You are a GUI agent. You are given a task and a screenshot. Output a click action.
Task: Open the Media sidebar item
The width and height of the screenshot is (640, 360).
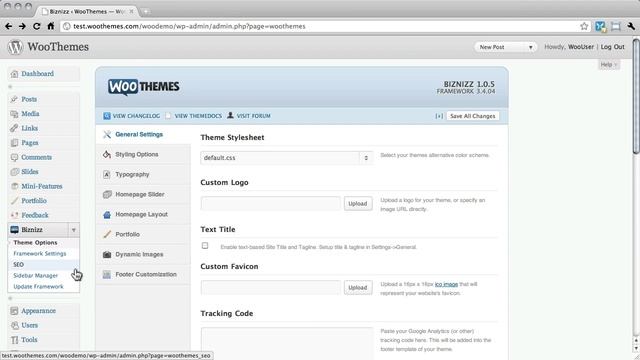[30, 113]
